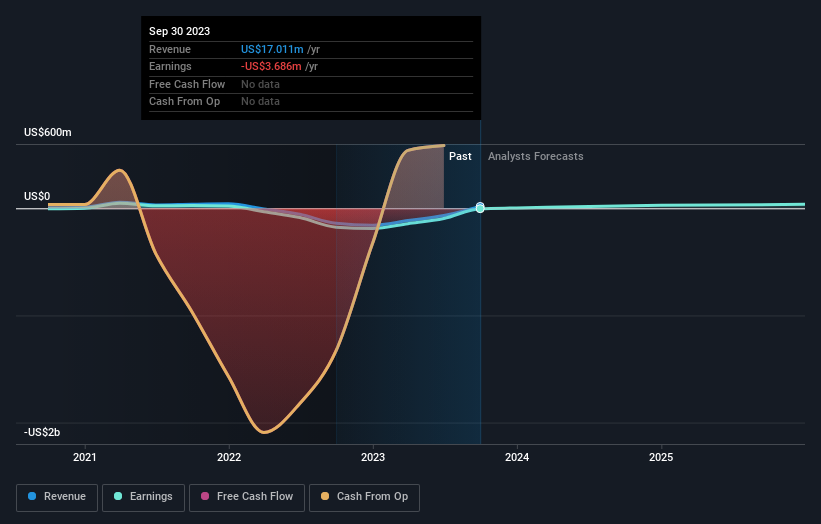Image resolution: width=821 pixels, height=524 pixels.
Task: Click the 2022 x-axis label
Action: [x=229, y=457]
